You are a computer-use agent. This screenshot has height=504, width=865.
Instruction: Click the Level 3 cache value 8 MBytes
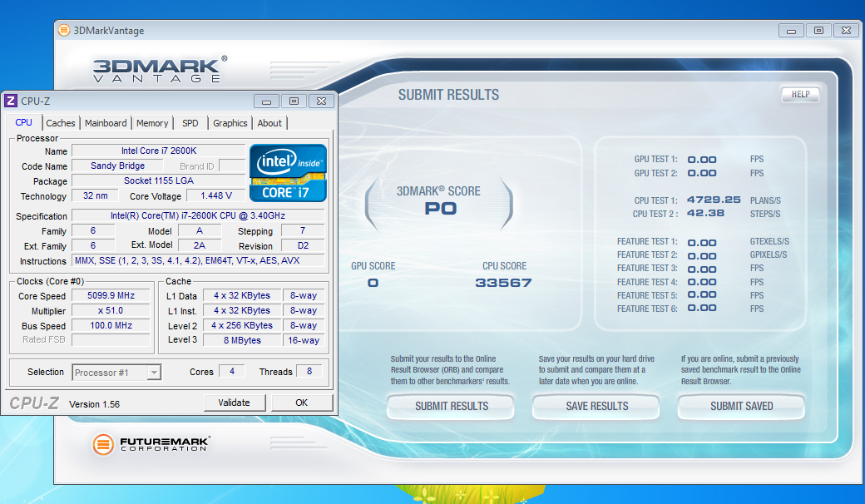point(242,340)
